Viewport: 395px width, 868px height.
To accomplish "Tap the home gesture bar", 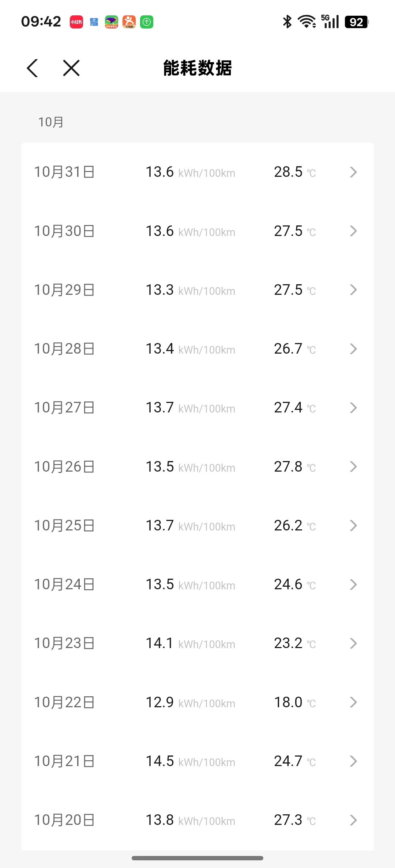I will 197,858.
